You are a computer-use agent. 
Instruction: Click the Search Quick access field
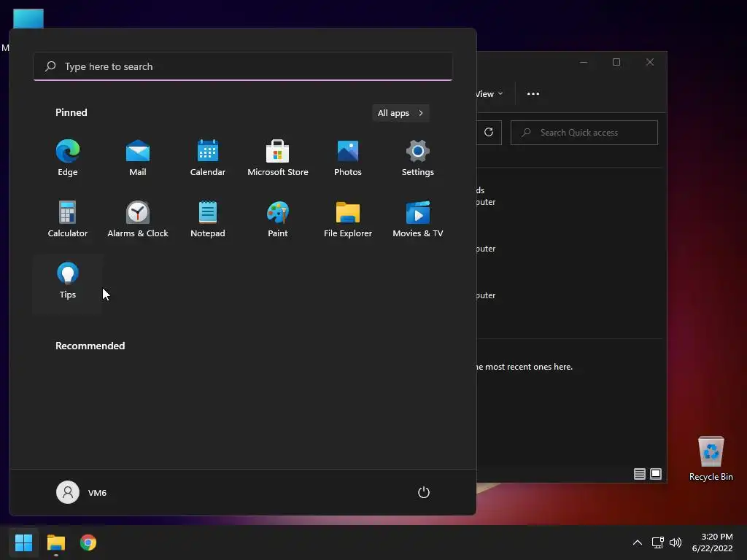coord(584,133)
